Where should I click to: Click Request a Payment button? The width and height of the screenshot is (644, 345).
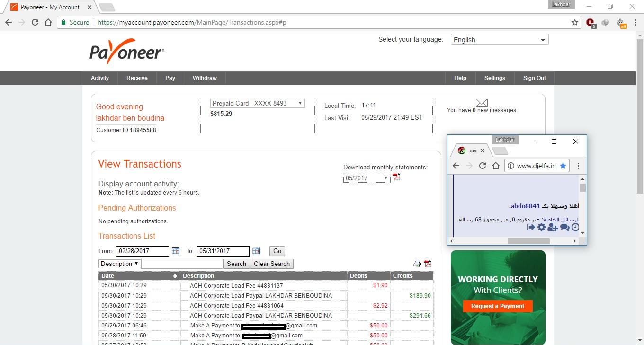(498, 306)
